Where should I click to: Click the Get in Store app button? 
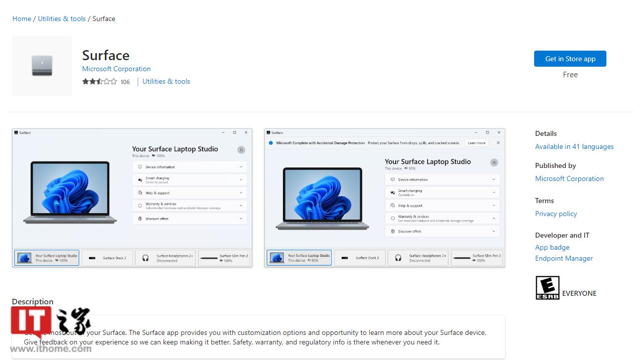point(570,59)
